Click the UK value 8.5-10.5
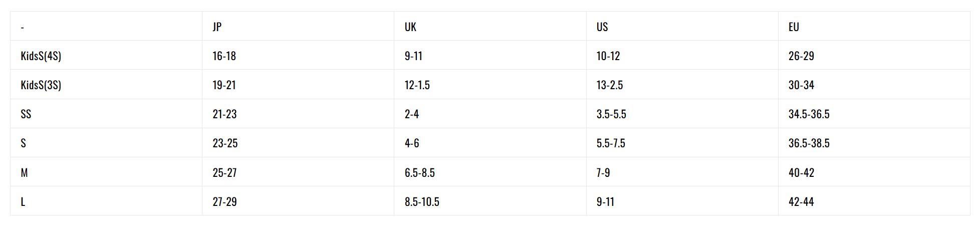This screenshot has height=240, width=980. pyautogui.click(x=422, y=201)
